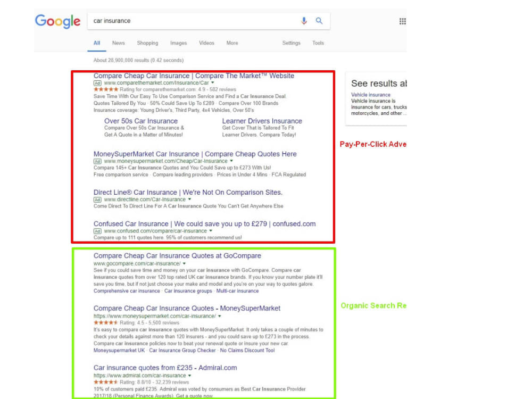
Task: Expand dropdown beside admiral.com URL
Action: point(190,376)
